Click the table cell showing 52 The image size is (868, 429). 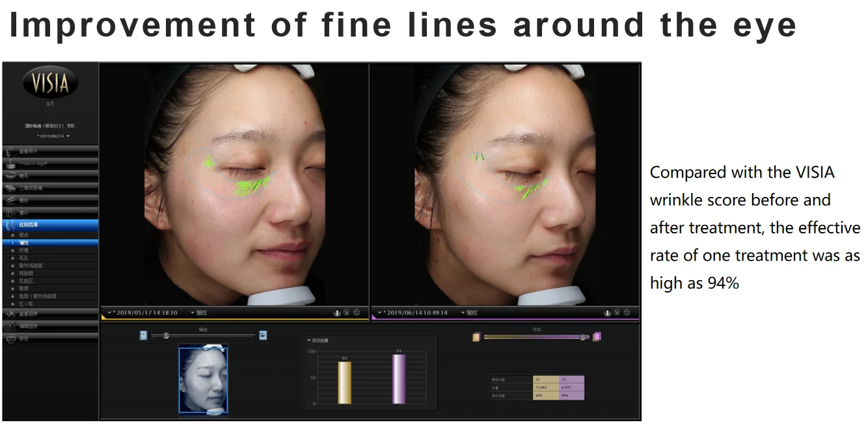click(545, 380)
